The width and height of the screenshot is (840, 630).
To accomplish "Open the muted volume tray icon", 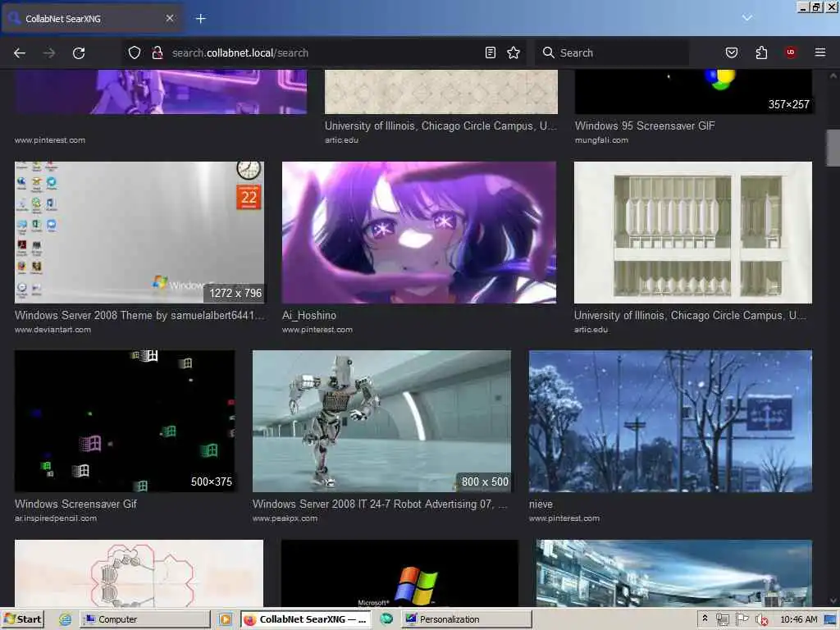I will click(762, 619).
